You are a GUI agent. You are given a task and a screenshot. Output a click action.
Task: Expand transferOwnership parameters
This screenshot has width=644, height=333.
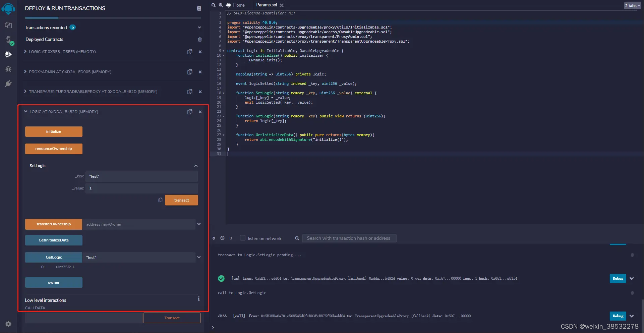199,224
